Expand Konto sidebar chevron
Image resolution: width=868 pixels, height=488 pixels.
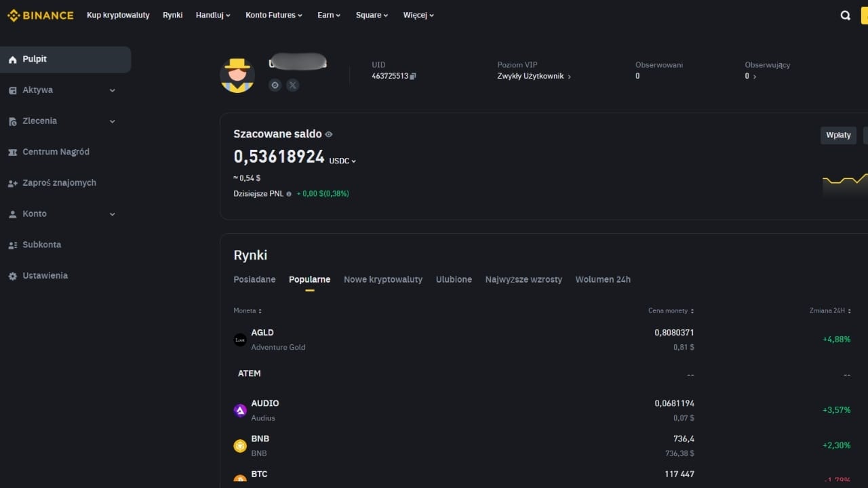(113, 214)
